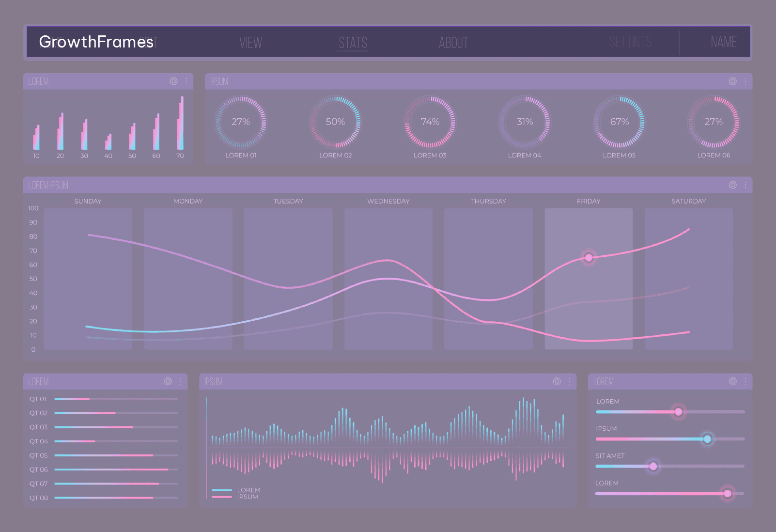Viewport: 776px width, 532px height.
Task: Open three-dot menu in LOREM IPSUM weekly panel
Action: 745,185
